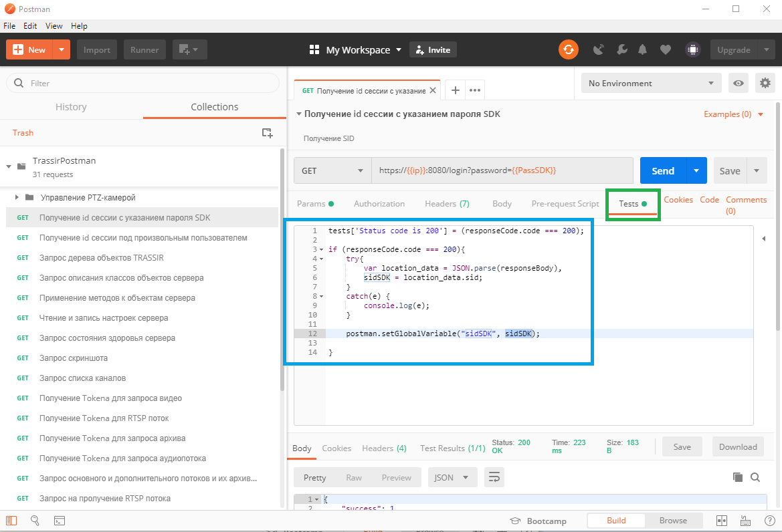
Task: Select the Preview response view
Action: point(397,477)
